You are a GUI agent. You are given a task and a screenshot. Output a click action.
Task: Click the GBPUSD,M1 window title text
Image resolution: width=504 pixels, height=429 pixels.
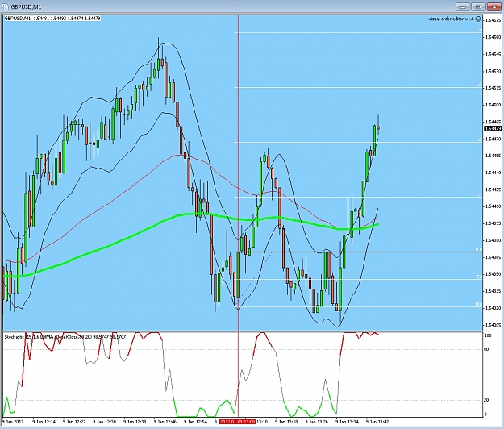[x=26, y=6]
